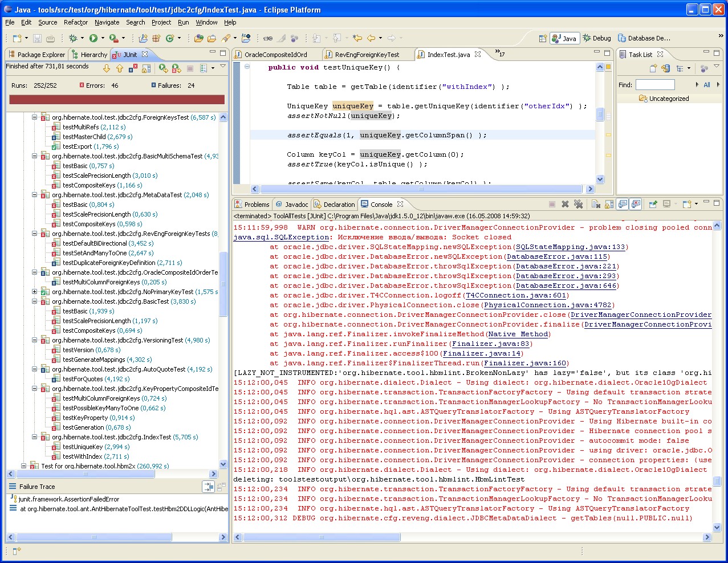Toggle show console on standard out change
Image resolution: width=728 pixels, height=563 pixels.
[623, 204]
